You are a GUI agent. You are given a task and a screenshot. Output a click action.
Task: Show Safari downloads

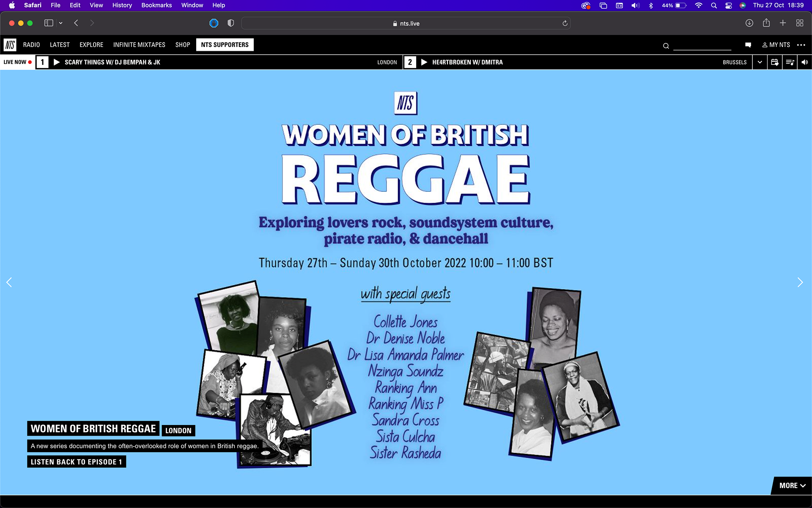749,23
